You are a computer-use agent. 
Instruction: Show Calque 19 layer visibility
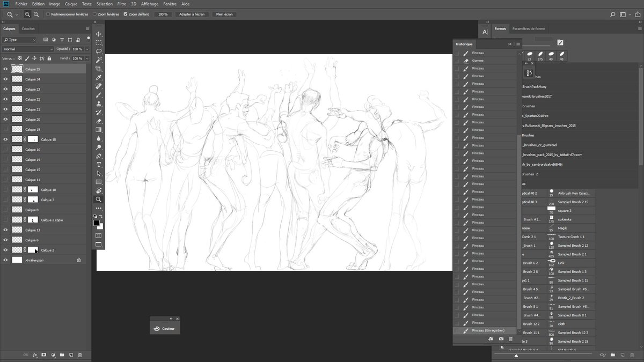(6, 129)
